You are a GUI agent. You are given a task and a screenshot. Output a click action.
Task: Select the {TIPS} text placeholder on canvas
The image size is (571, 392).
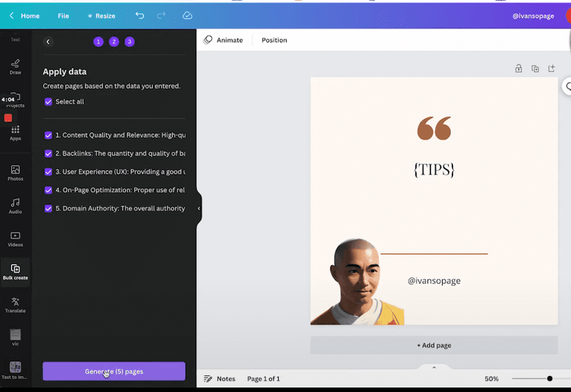[434, 170]
